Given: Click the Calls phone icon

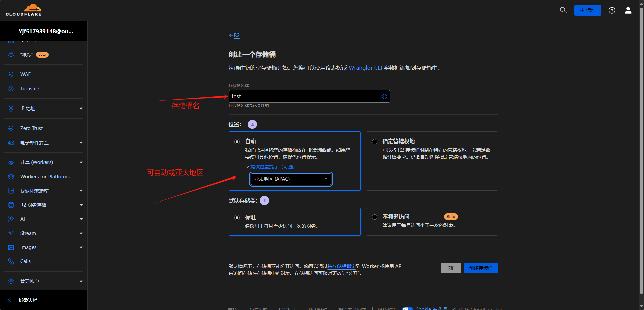Looking at the screenshot, I should pos(11,261).
